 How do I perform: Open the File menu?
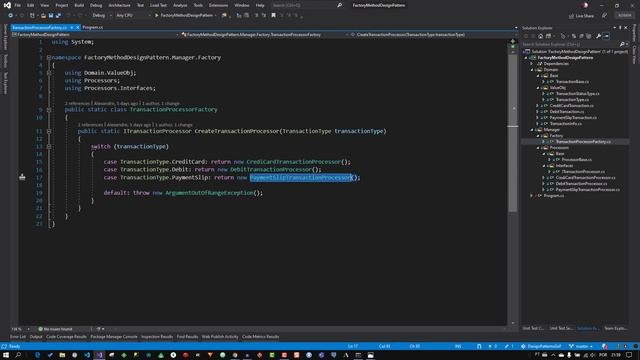point(18,5)
